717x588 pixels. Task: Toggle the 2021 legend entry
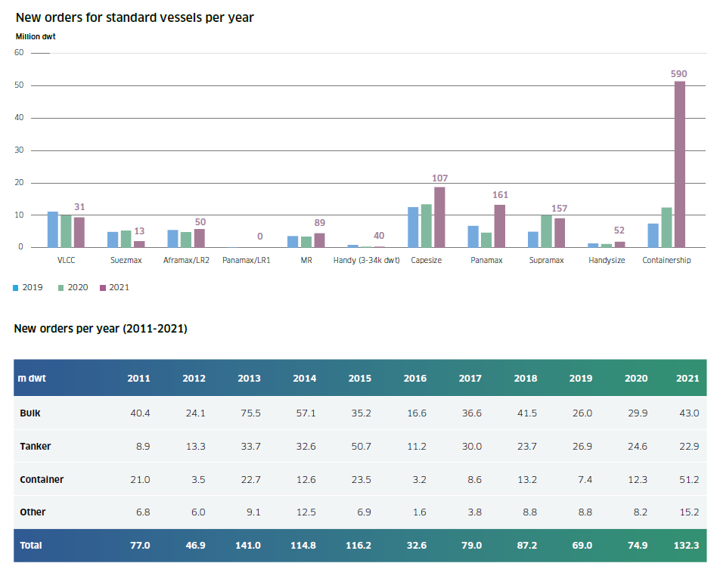pyautogui.click(x=113, y=288)
